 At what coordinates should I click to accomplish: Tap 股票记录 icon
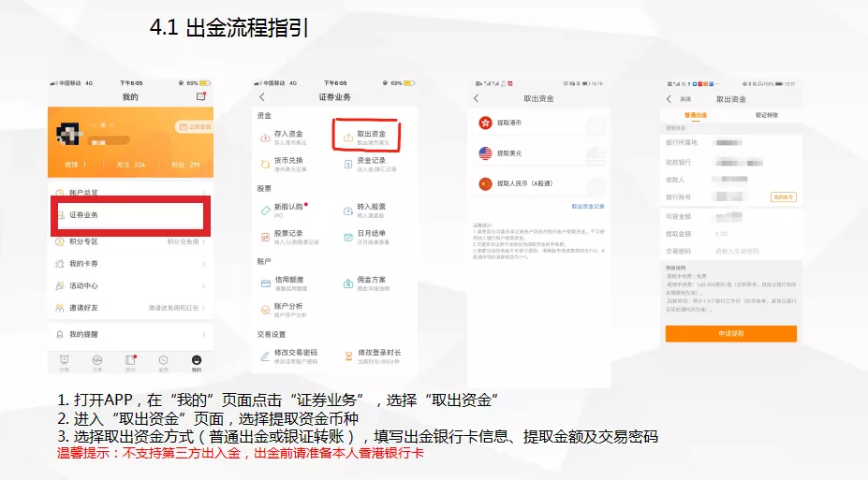[x=265, y=237]
